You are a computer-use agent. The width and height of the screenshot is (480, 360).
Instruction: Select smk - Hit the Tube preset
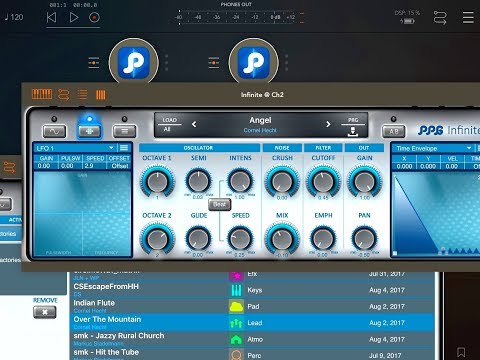[x=252, y=354]
